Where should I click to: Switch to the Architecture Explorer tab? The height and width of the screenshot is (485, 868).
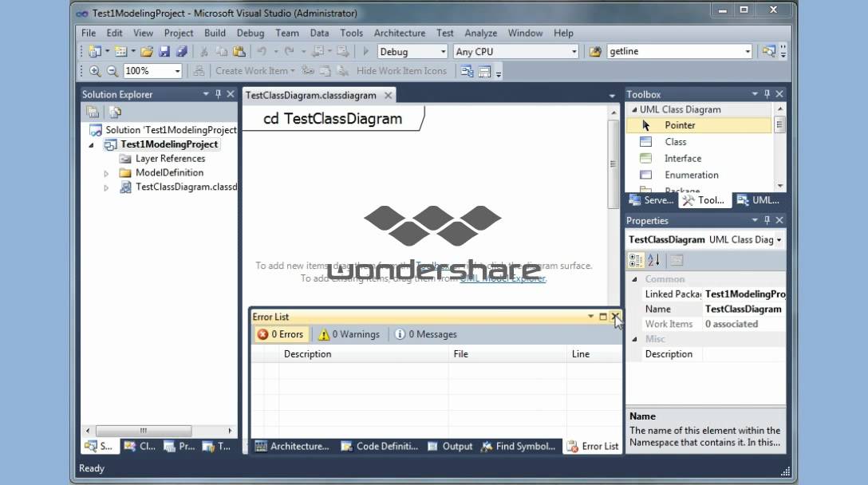pos(292,446)
